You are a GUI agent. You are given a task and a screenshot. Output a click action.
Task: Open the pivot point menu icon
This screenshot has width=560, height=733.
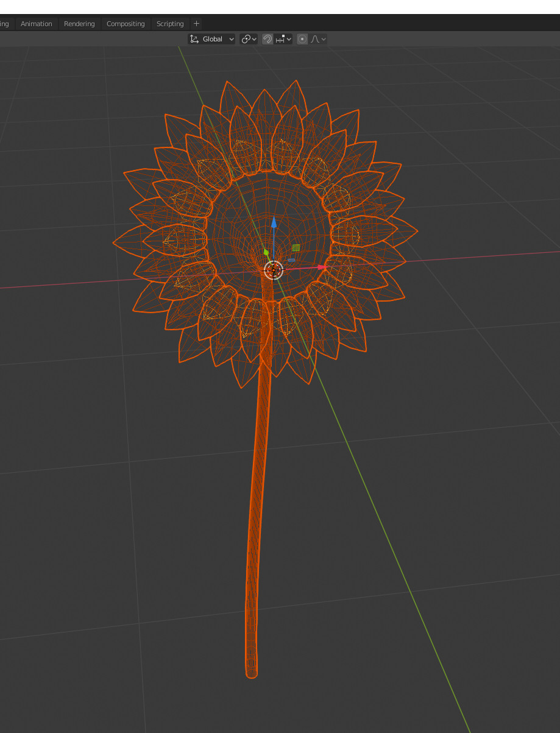[246, 38]
